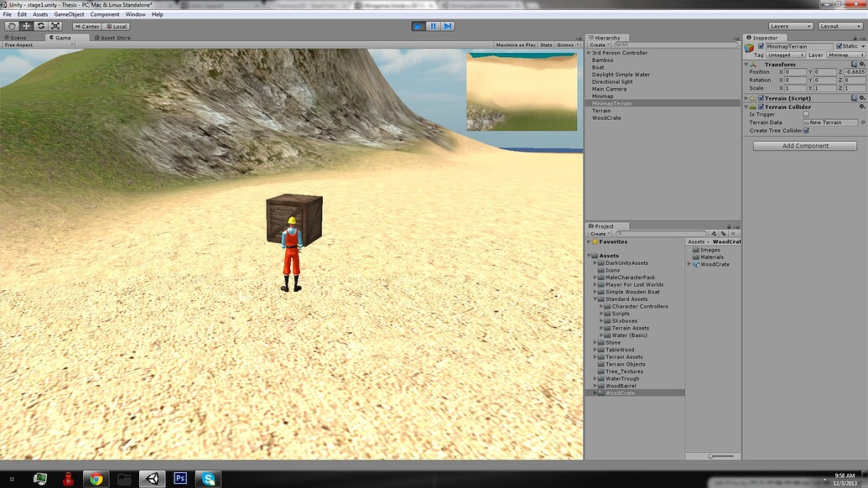
Task: Select the Scale tool
Action: pos(55,26)
